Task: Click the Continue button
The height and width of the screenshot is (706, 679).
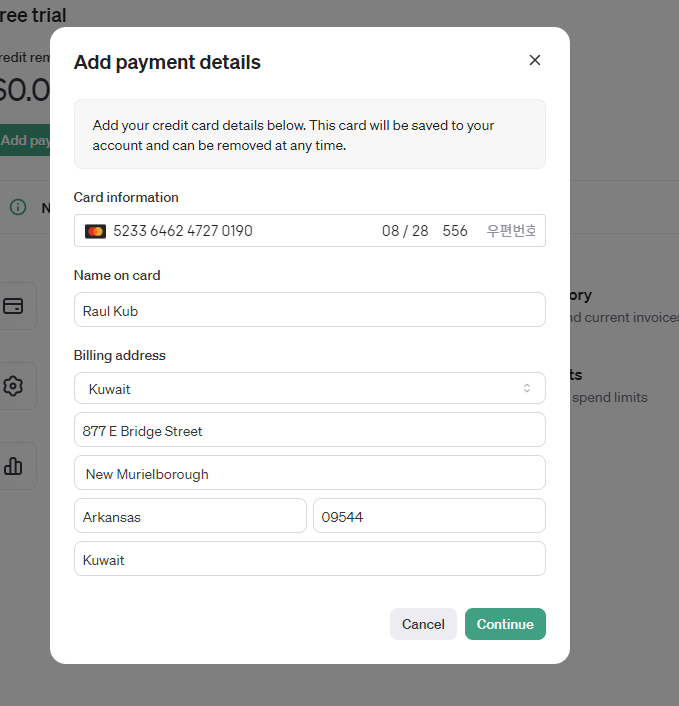Action: (x=505, y=624)
